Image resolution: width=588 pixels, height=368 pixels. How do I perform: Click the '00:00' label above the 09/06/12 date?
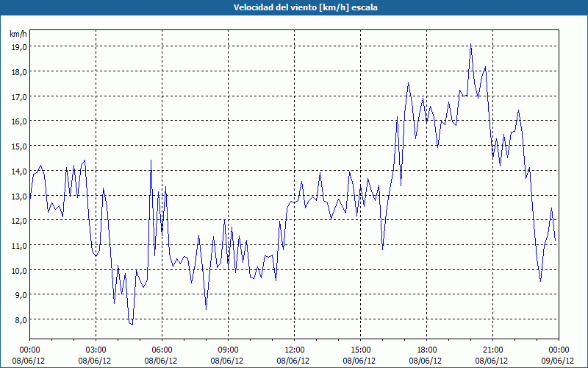pyautogui.click(x=559, y=350)
